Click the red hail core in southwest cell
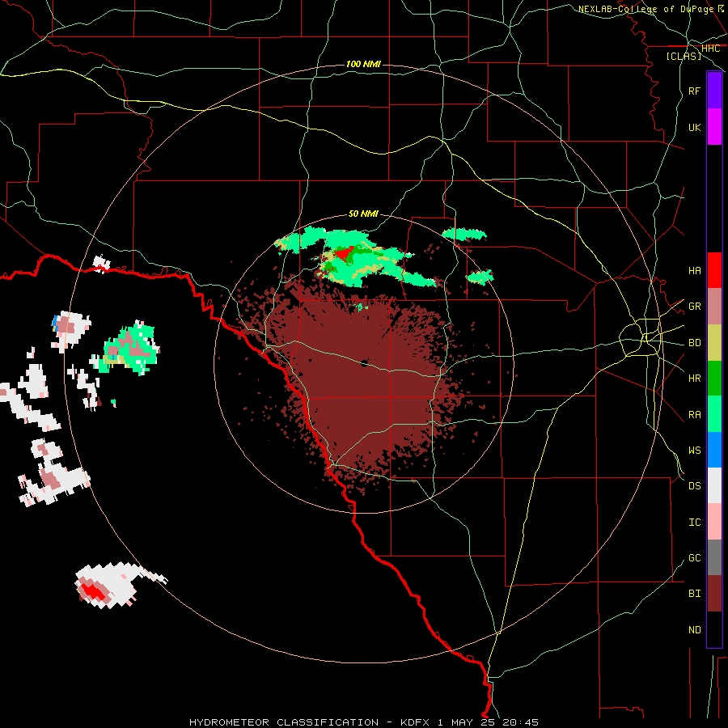Screen dimensions: 728x728 point(93,591)
